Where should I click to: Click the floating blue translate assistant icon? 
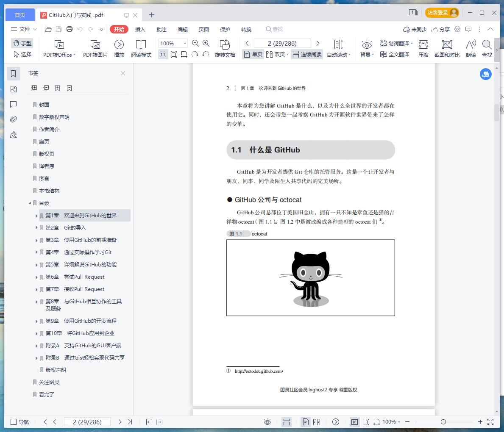(486, 74)
